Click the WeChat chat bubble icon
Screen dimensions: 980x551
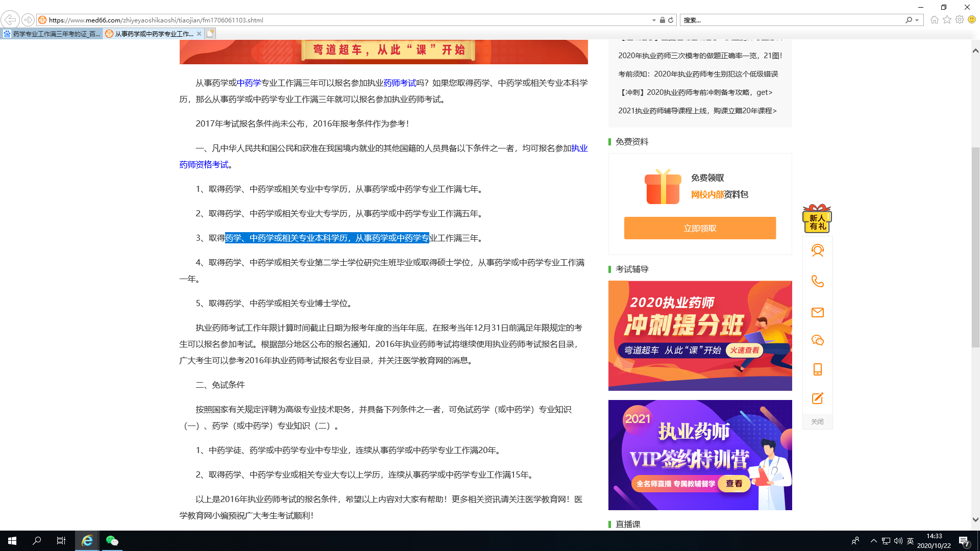coord(817,340)
